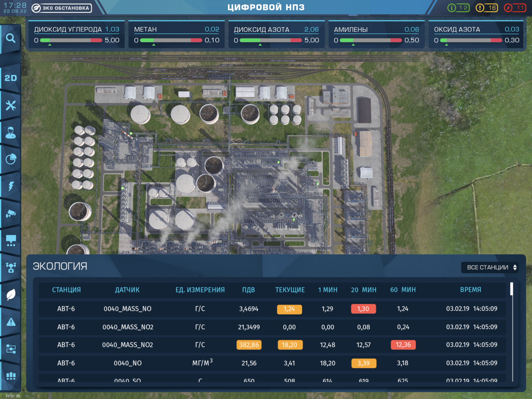Click the 17:28 clock in the header

tap(15, 5)
